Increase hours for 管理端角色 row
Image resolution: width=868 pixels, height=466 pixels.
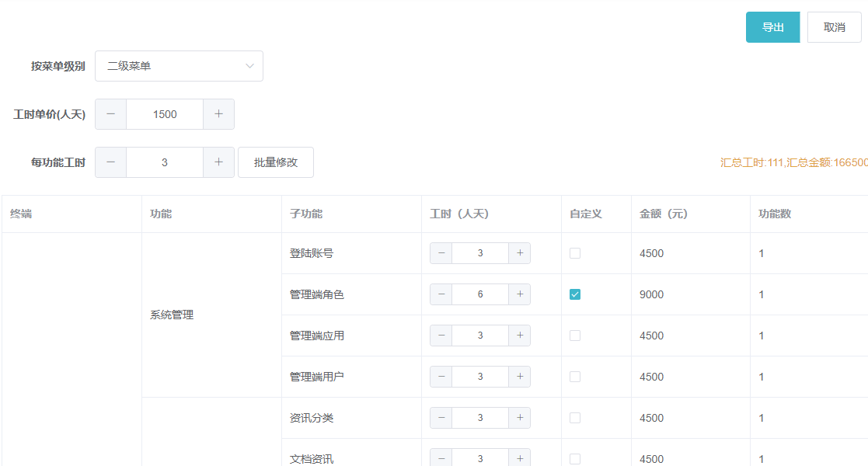[x=520, y=294]
